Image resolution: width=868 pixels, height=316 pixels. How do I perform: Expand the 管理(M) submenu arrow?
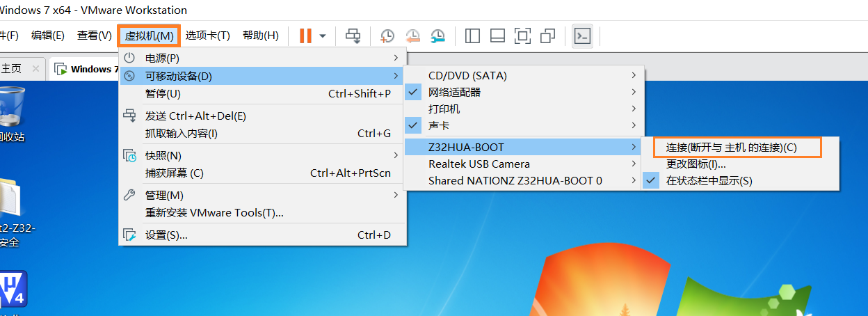[396, 196]
